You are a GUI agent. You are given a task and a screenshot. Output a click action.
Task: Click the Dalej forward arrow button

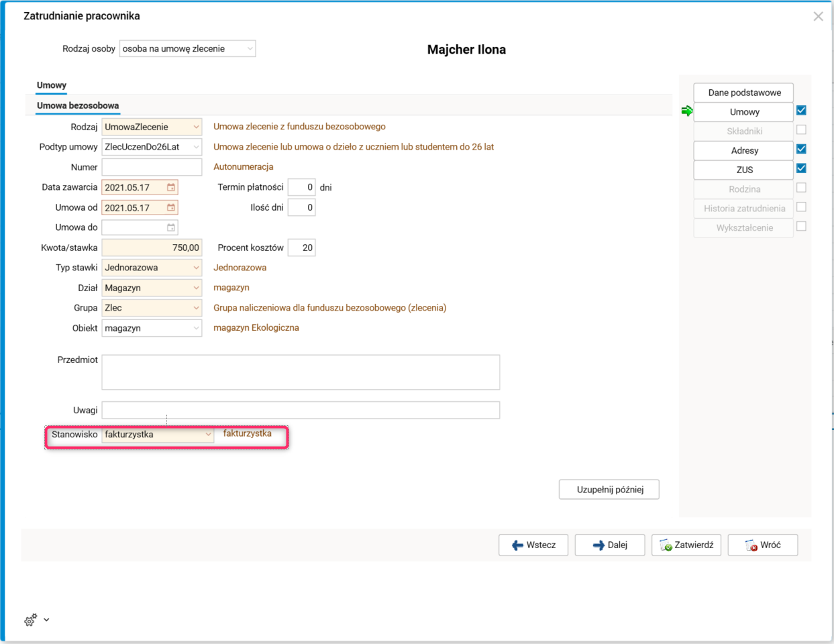[610, 545]
